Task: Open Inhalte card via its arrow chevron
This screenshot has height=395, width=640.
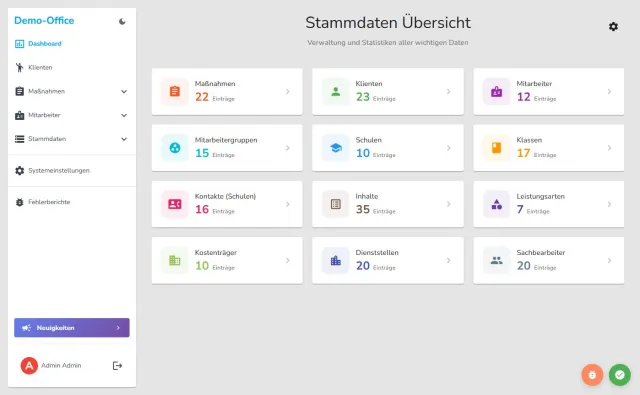Action: point(449,204)
